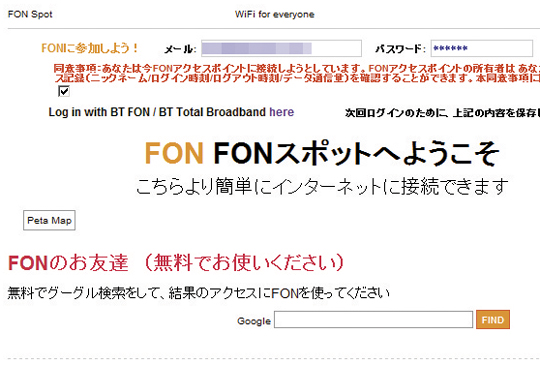Viewport: 540px width, 365px height.
Task: Click the パスワード password field
Action: pyautogui.click(x=481, y=48)
